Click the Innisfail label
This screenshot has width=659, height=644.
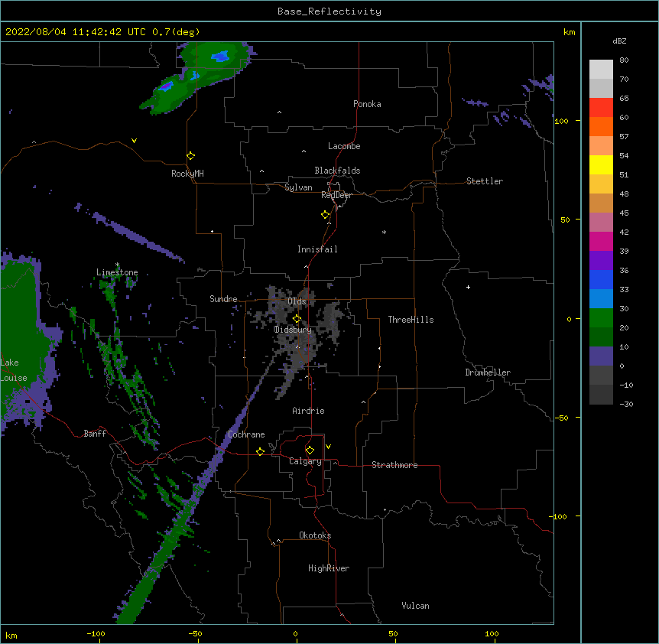[x=317, y=249]
